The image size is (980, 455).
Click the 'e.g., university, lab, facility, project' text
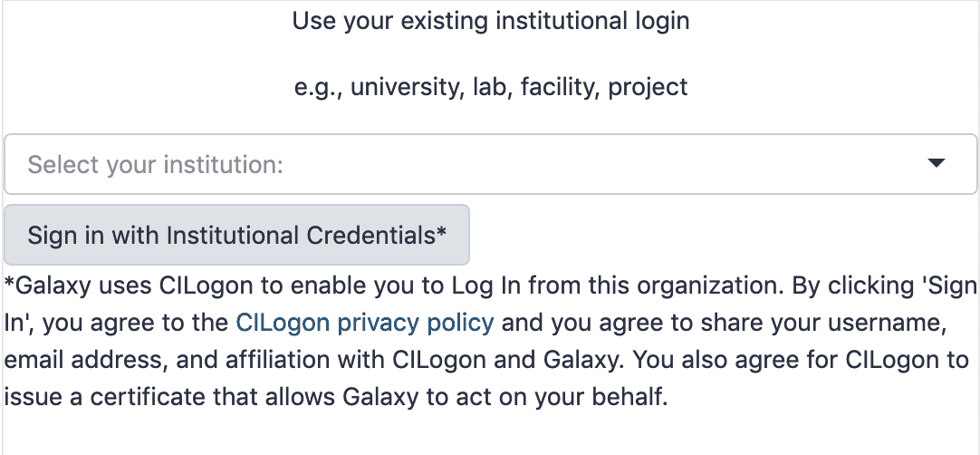[x=490, y=87]
